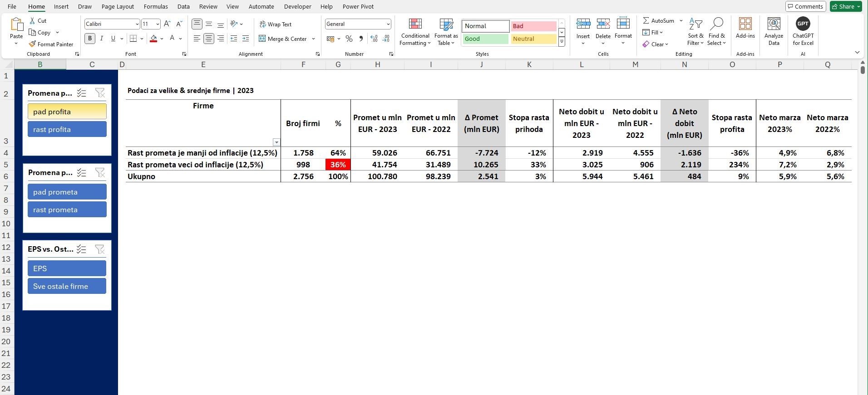Select the 'rast profita' slicer button

pyautogui.click(x=67, y=129)
